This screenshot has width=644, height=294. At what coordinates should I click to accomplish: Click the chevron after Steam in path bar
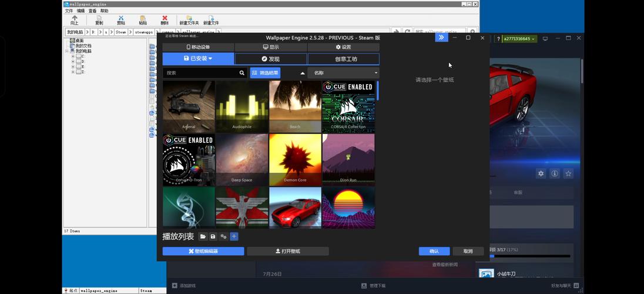click(x=130, y=32)
